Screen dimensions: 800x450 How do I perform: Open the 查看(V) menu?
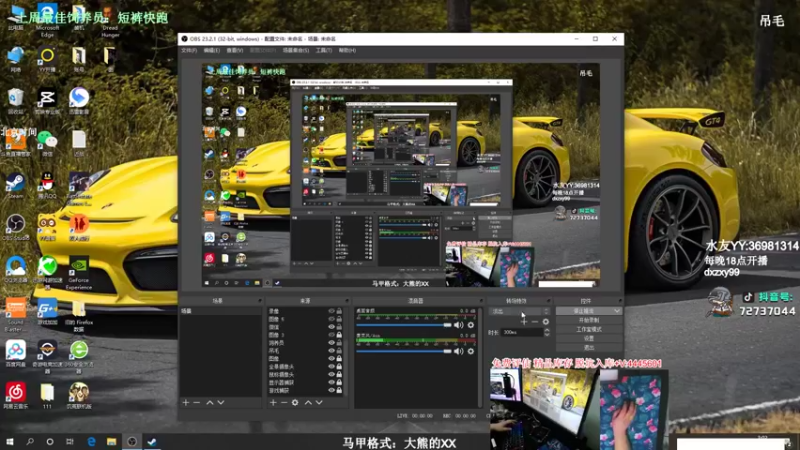235,51
